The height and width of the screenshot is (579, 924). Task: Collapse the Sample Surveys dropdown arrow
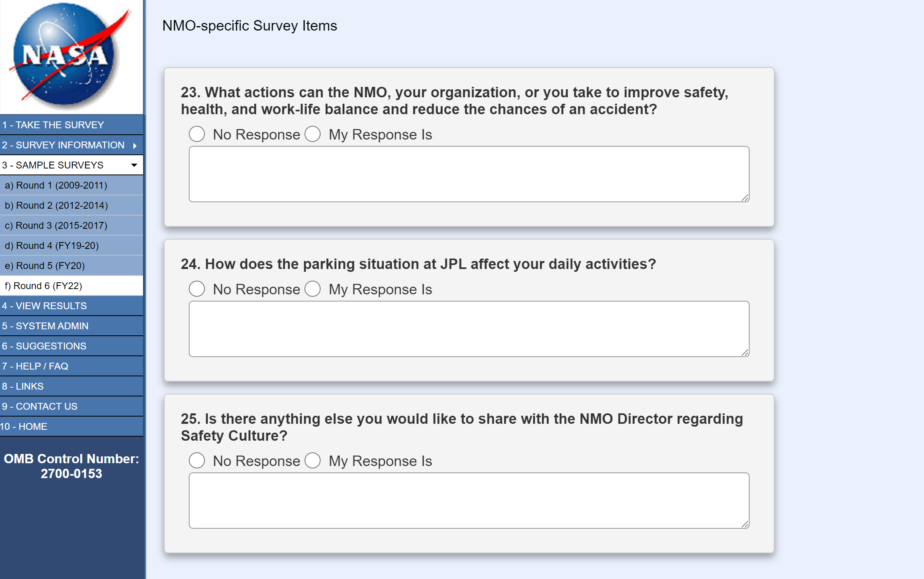pyautogui.click(x=134, y=165)
